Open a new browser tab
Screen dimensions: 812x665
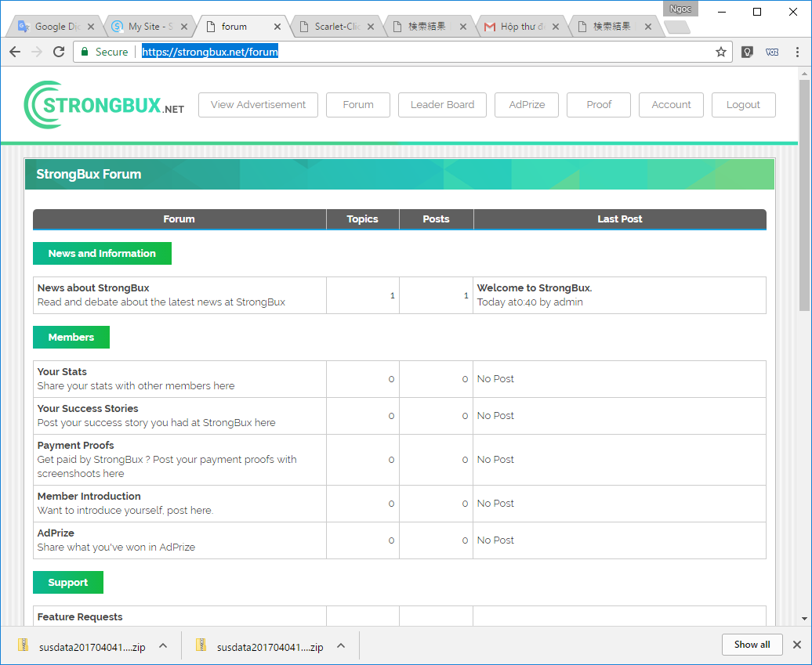(677, 27)
